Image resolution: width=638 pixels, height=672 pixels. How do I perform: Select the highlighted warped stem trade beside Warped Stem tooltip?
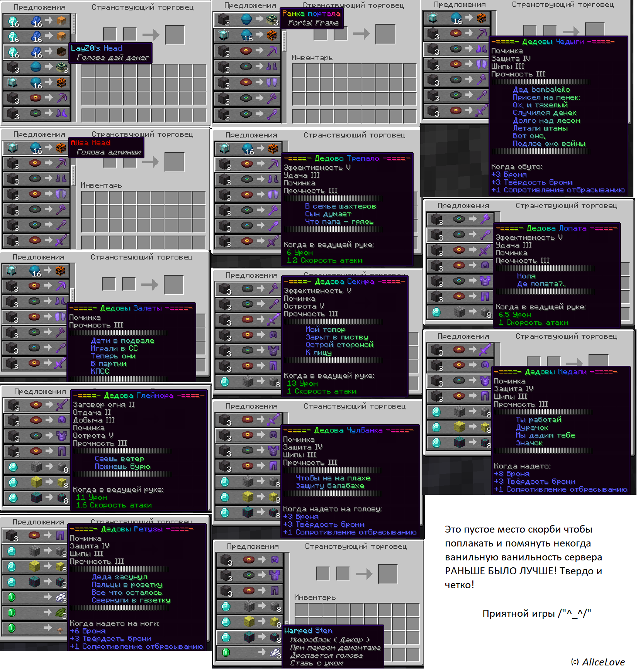coord(249,637)
